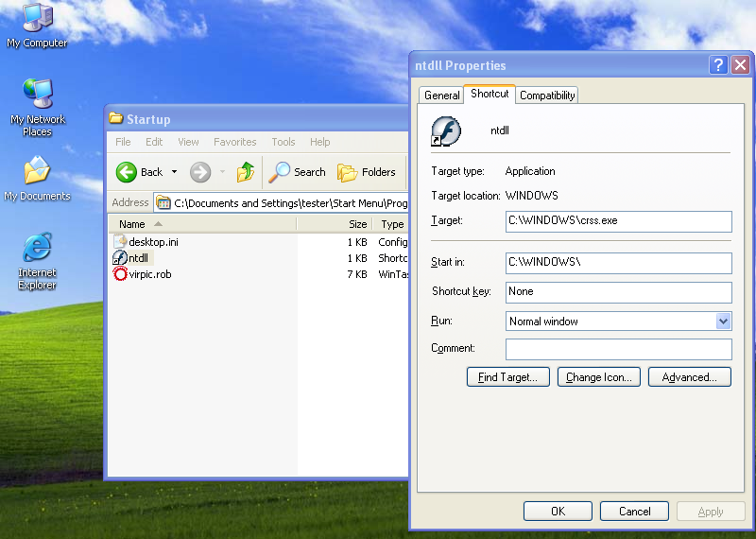
Task: Switch to the General tab
Action: [441, 96]
